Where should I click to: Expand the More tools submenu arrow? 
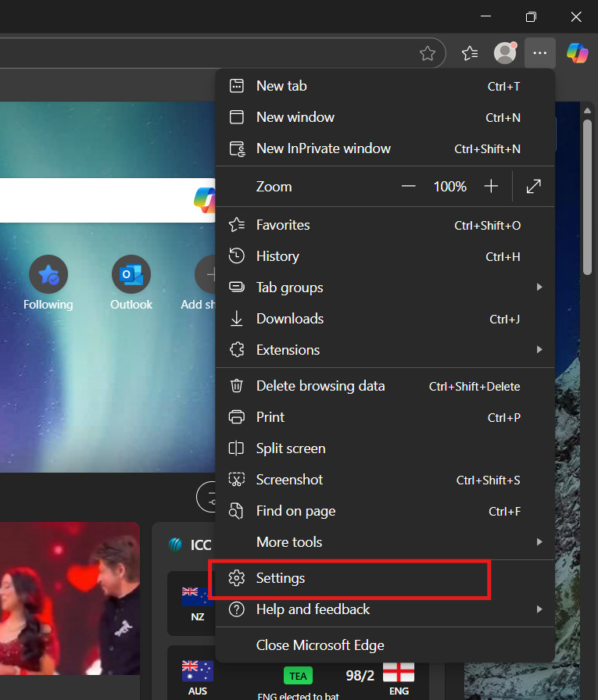pyautogui.click(x=539, y=542)
